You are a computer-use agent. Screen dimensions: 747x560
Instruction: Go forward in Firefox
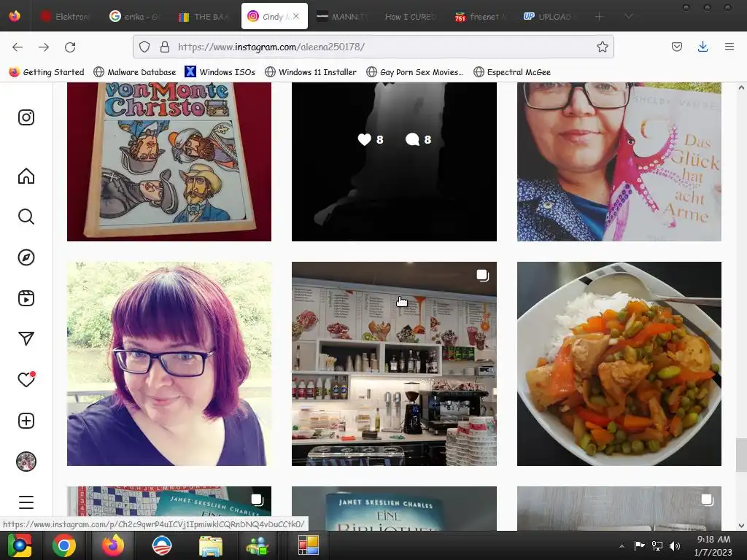point(44,47)
